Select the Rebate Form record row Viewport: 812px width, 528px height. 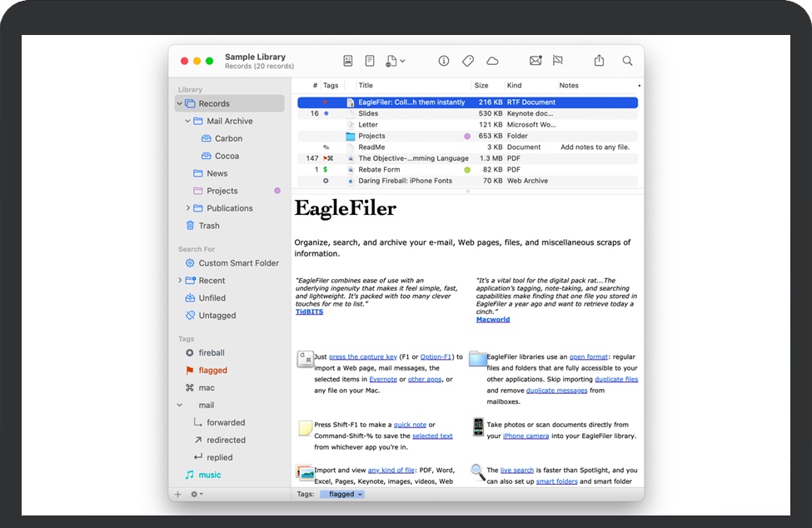click(379, 170)
